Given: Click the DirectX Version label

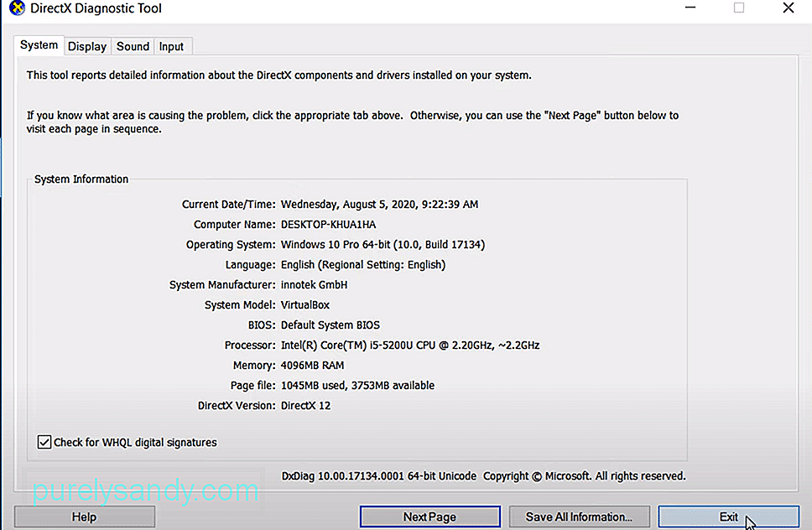Looking at the screenshot, I should click(x=237, y=406).
